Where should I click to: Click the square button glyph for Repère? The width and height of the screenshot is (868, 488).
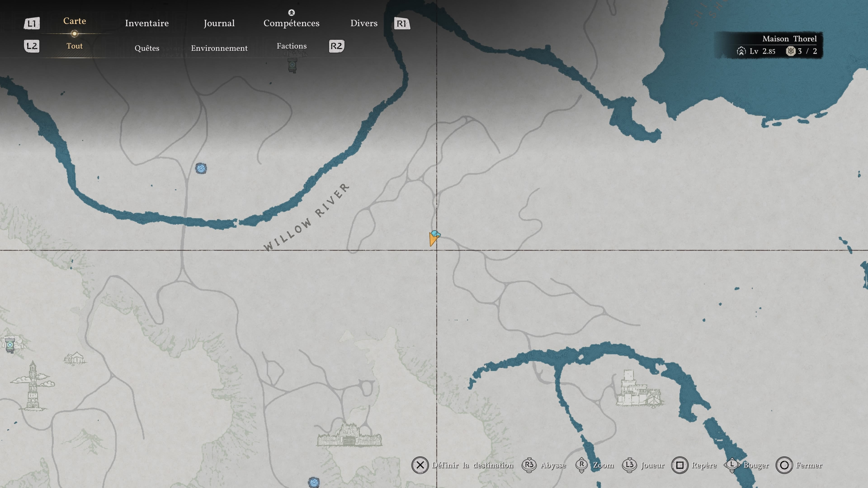(x=680, y=465)
